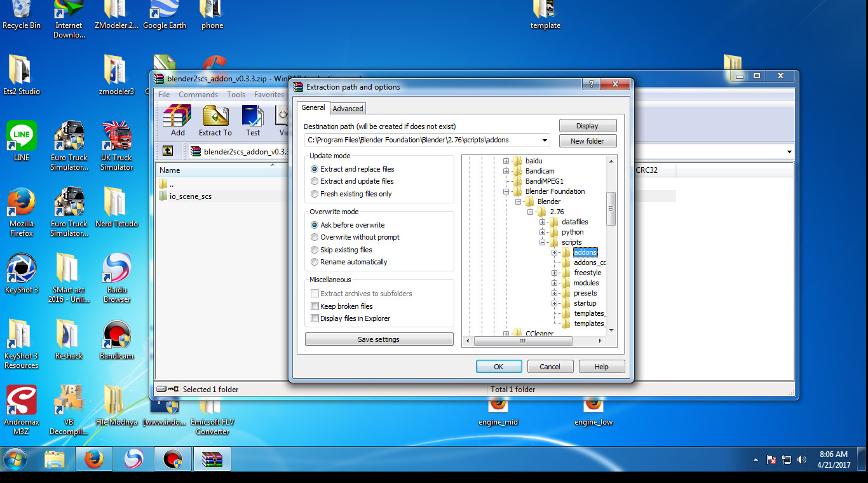Go up one folder level in WinRAR

167,151
